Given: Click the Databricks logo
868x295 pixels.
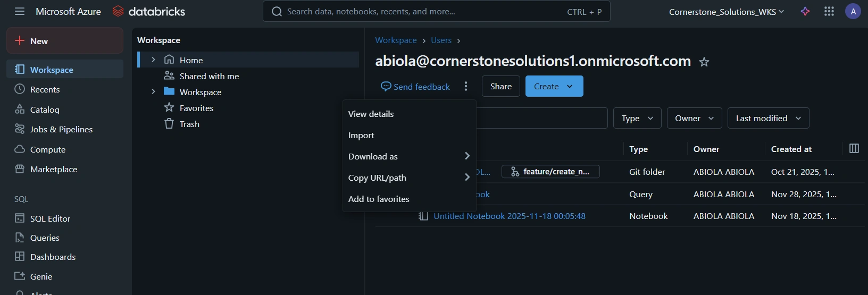Looking at the screenshot, I should click(x=149, y=11).
